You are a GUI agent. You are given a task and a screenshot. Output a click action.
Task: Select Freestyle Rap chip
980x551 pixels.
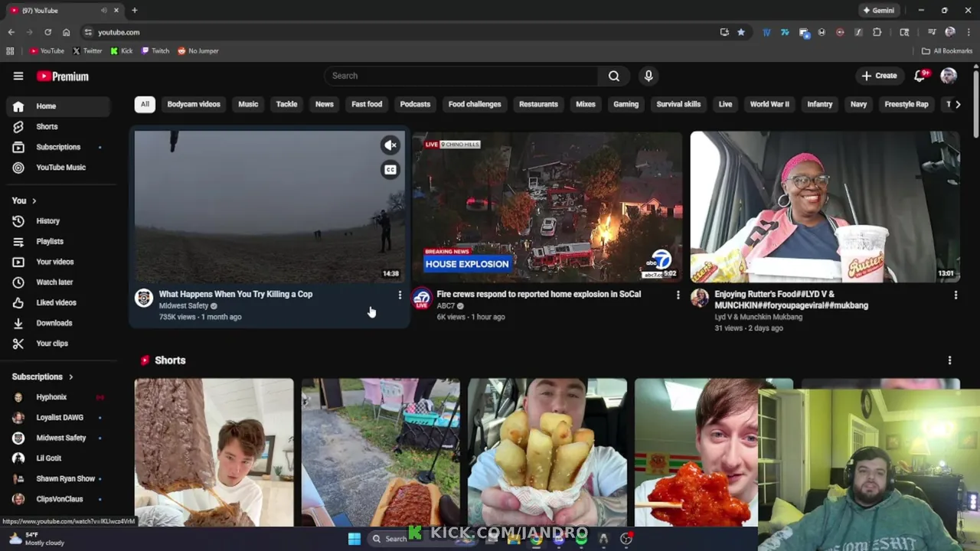(x=906, y=104)
